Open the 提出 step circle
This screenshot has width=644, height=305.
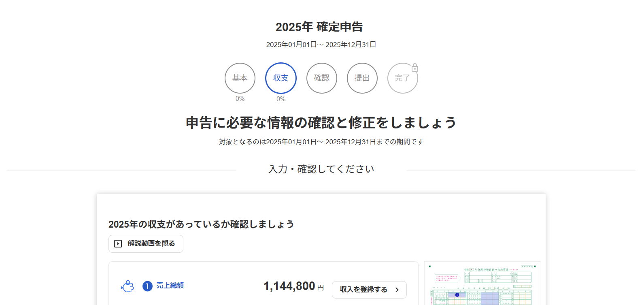362,78
